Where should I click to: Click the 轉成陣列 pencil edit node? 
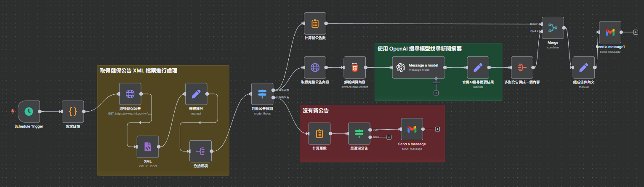(x=196, y=93)
